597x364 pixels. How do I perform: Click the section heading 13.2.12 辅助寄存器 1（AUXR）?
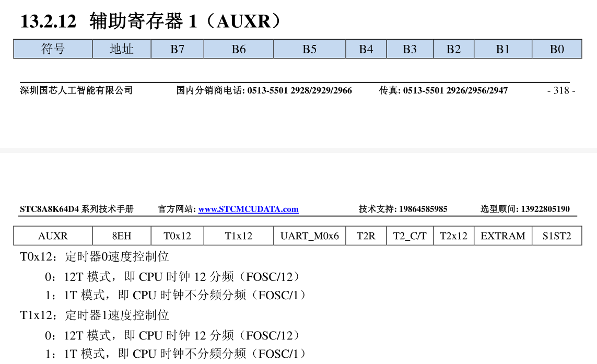(x=150, y=21)
